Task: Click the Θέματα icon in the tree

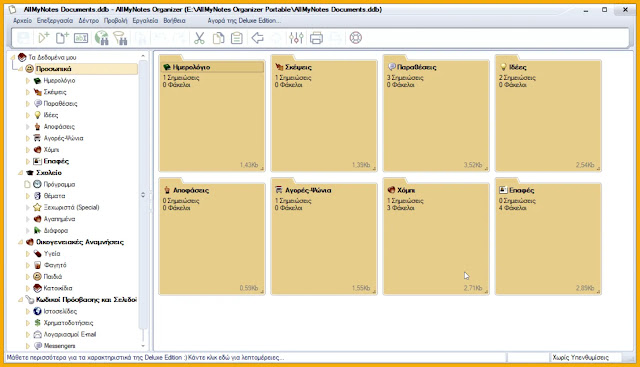Action: [38, 196]
